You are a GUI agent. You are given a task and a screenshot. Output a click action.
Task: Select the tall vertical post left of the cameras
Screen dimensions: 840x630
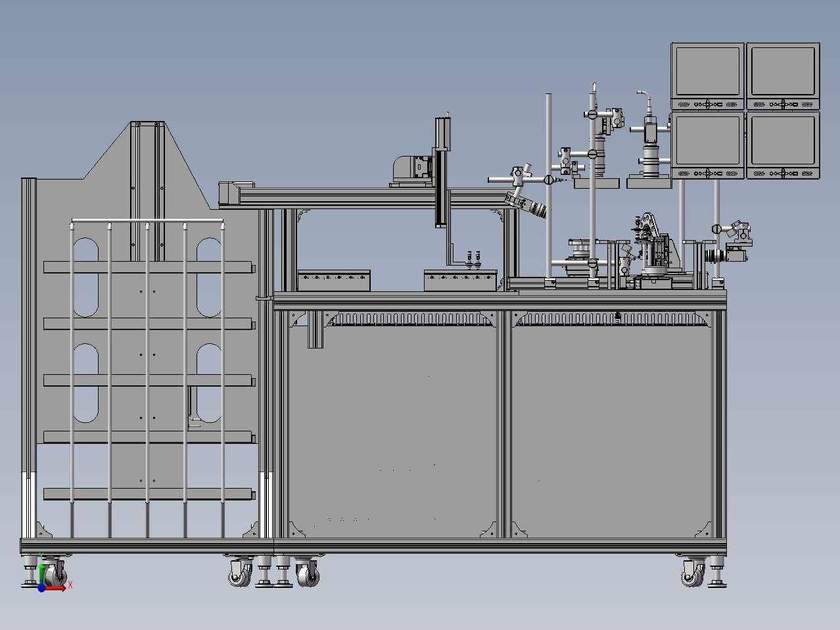[549, 187]
